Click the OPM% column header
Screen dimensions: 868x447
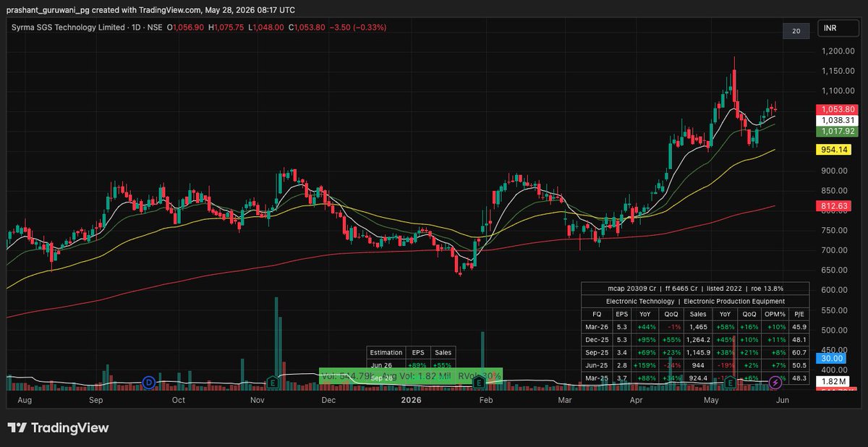(x=773, y=314)
